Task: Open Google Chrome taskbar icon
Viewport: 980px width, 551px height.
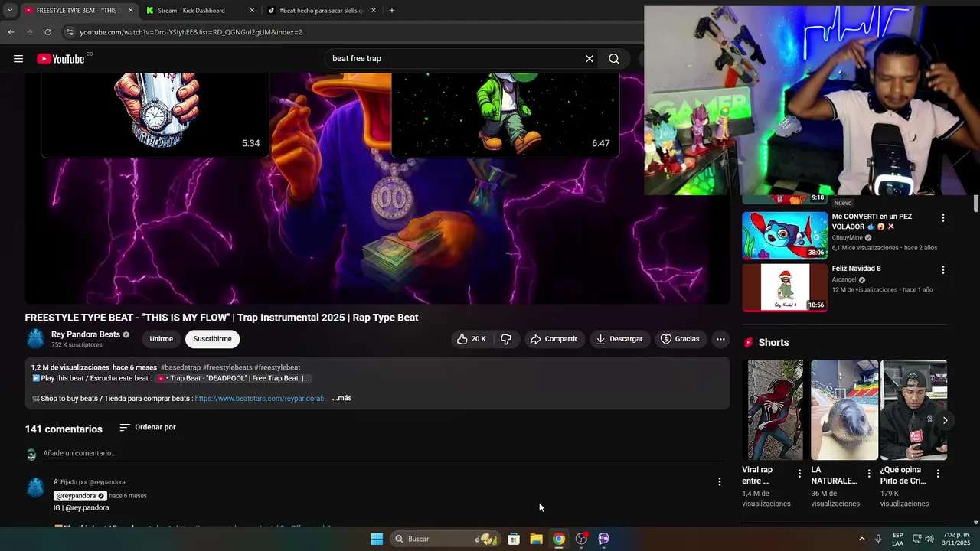Action: pos(559,539)
